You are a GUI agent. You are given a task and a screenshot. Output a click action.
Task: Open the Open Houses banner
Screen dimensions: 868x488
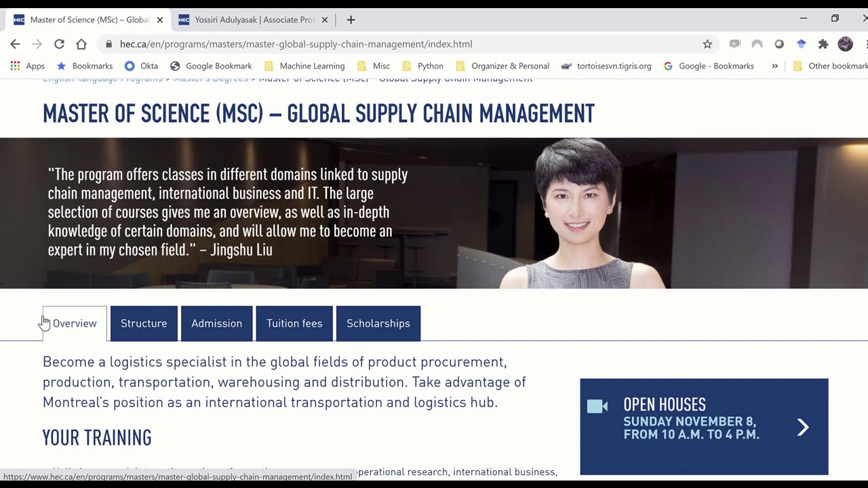[x=704, y=426]
